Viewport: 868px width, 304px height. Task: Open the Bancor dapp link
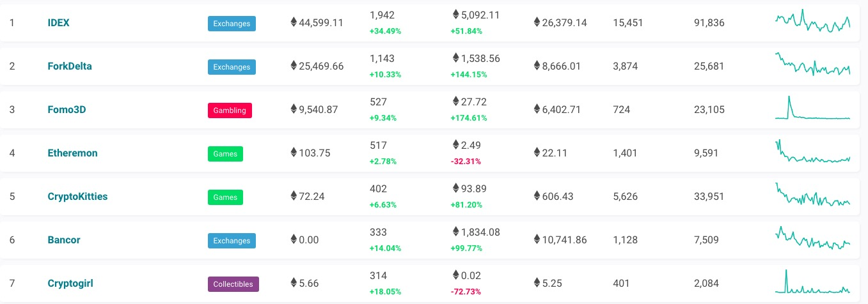[x=64, y=239]
